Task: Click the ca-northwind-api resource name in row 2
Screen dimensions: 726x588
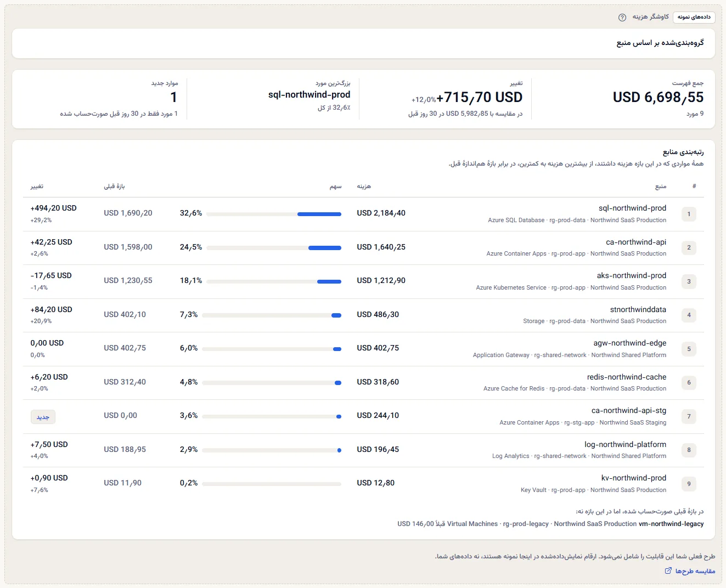Action: [636, 242]
